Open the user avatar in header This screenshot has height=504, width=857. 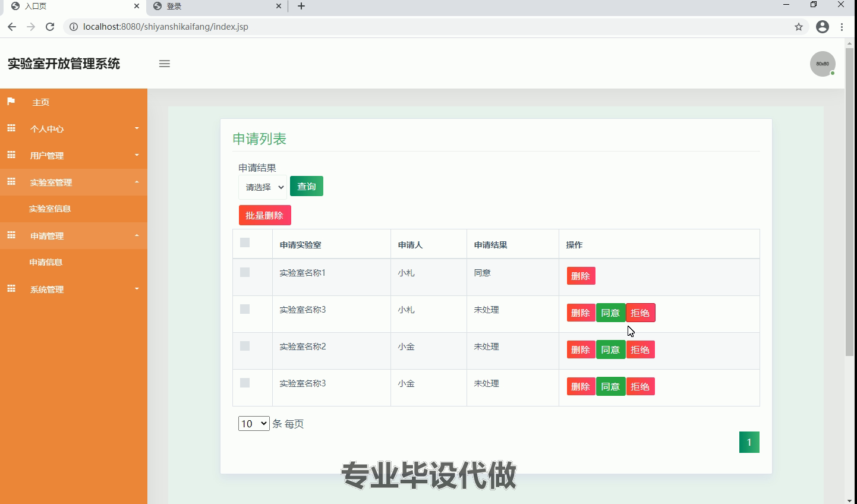(x=823, y=64)
